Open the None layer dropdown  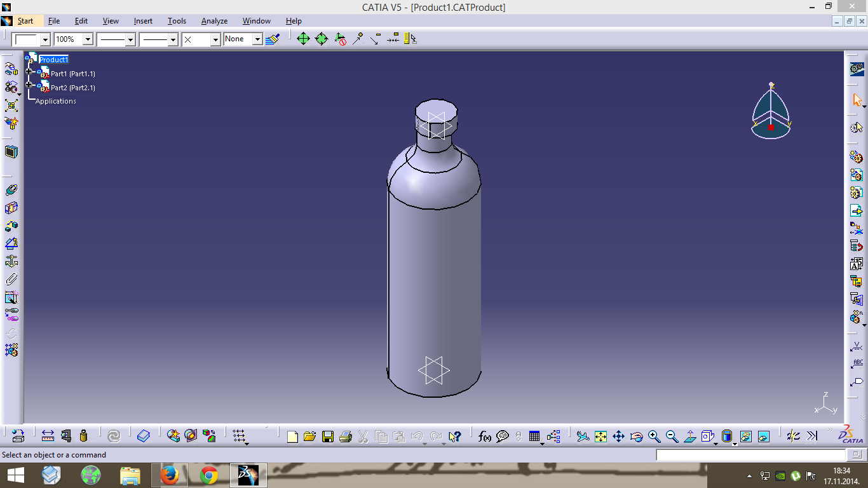click(x=257, y=39)
